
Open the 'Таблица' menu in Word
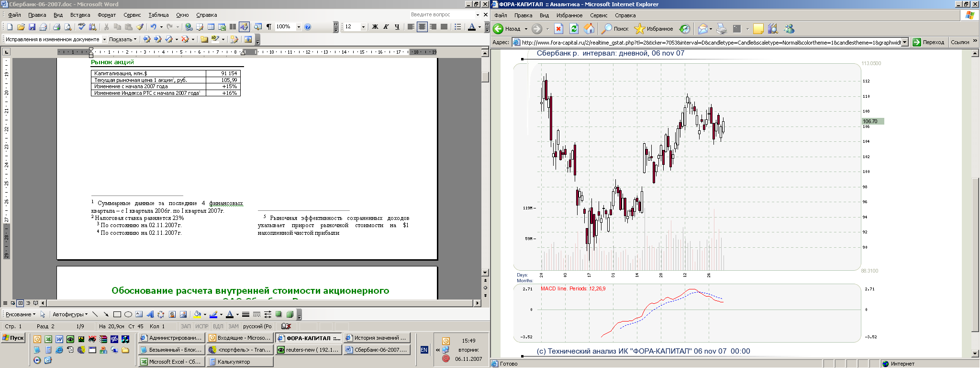(x=158, y=15)
